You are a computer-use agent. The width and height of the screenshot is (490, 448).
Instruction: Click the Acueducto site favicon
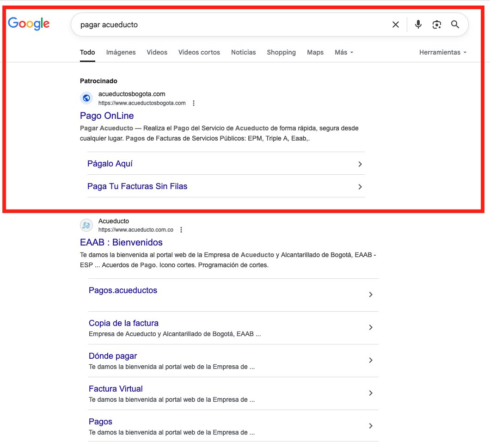point(86,225)
